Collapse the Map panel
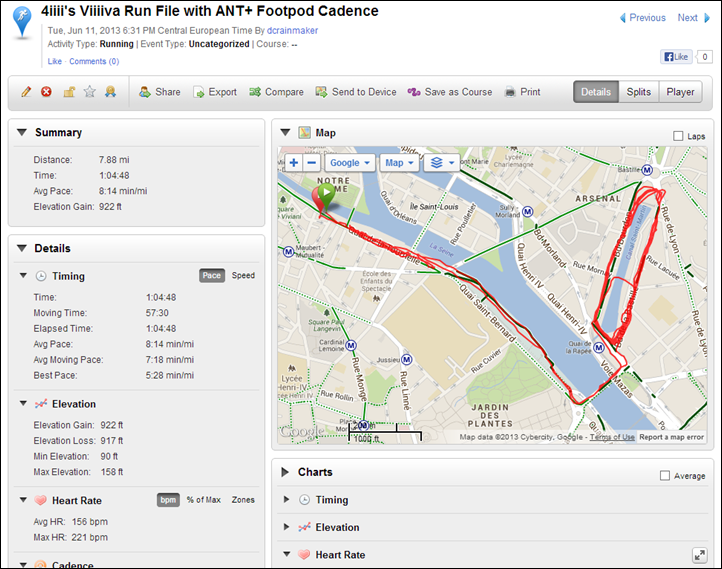 pyautogui.click(x=285, y=133)
